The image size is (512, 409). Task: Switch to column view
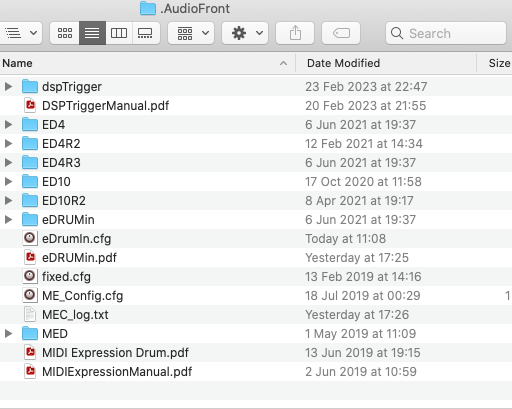119,33
